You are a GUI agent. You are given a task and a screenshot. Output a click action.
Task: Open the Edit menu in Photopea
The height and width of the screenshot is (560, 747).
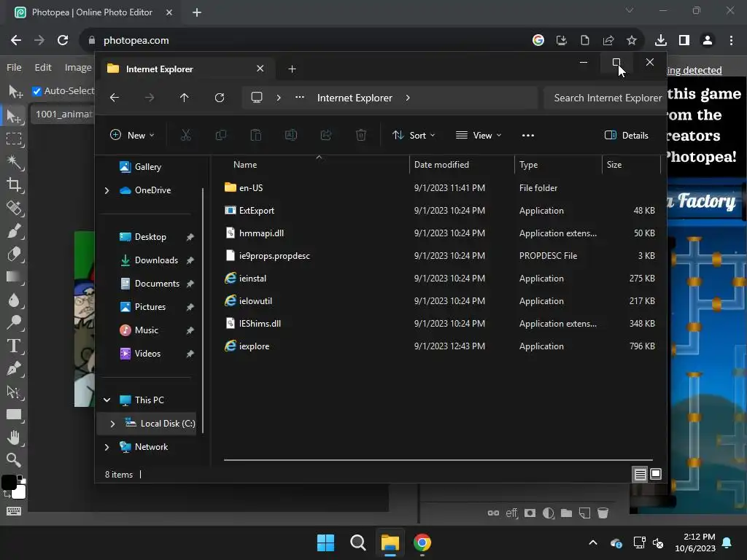pos(43,68)
